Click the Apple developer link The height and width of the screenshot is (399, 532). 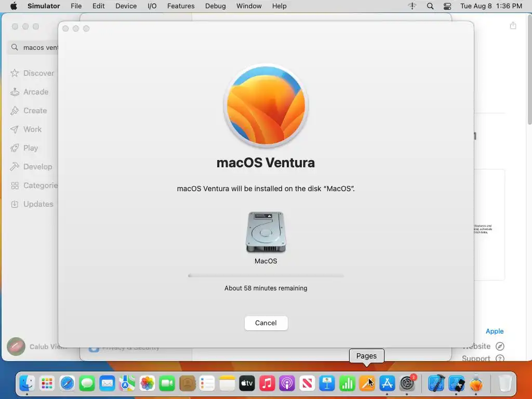click(495, 331)
